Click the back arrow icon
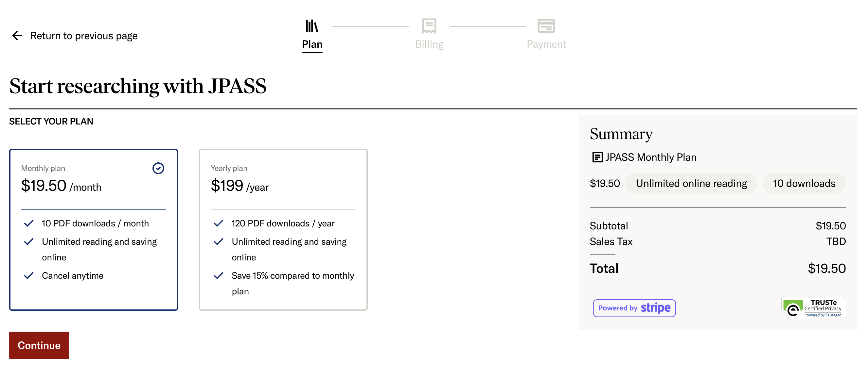Screen dimensions: 868x380 [17, 36]
